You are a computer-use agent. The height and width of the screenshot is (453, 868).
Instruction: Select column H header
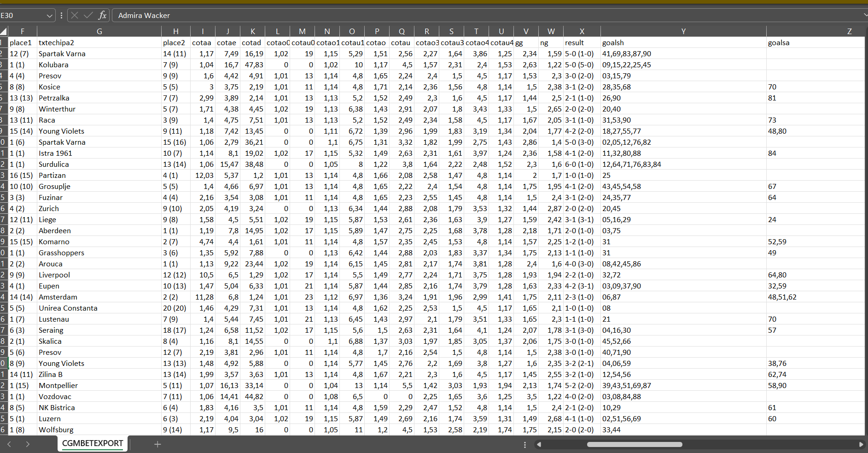[x=176, y=31]
